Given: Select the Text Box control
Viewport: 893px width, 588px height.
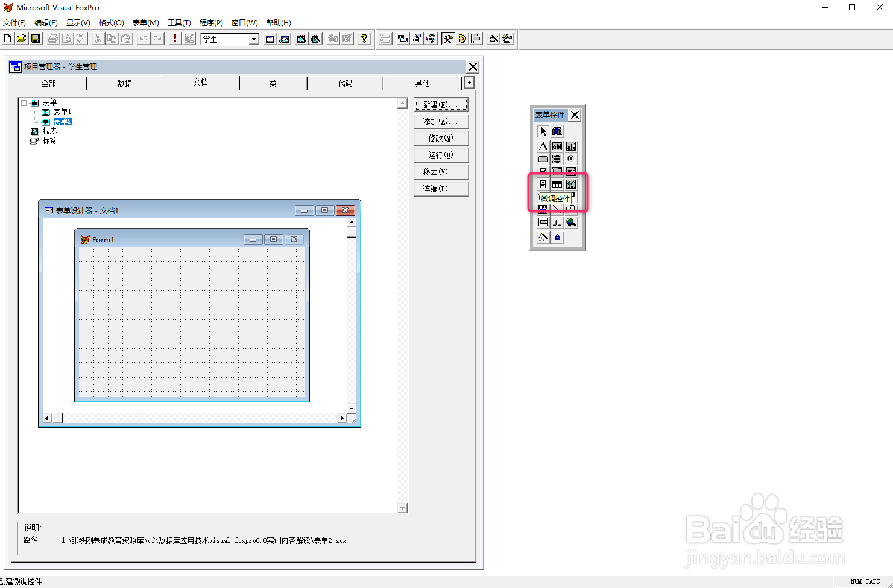Looking at the screenshot, I should (557, 146).
